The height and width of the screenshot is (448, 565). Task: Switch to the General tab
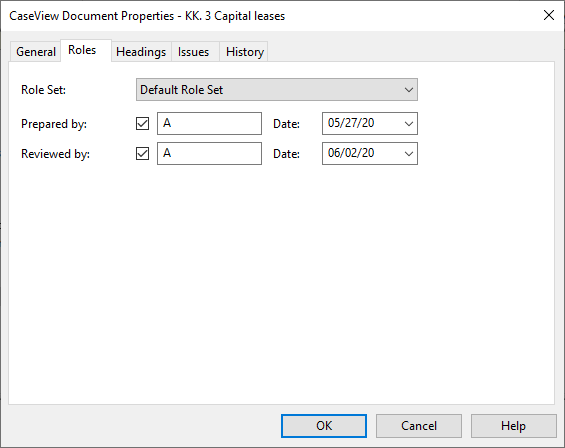(x=35, y=52)
